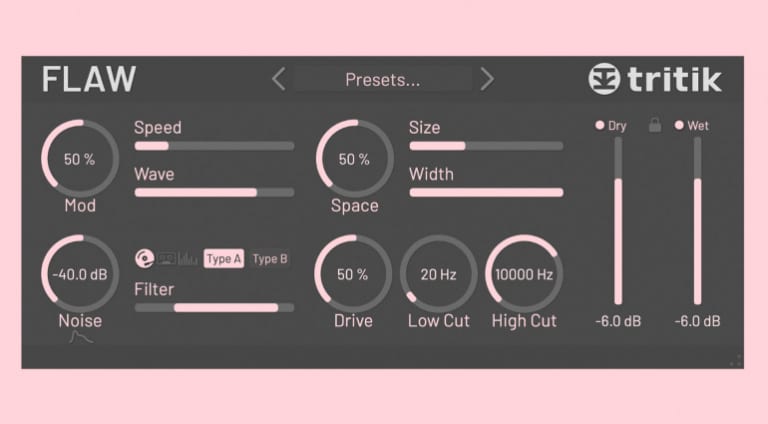Click the Mod 50 % knob
Image resolution: width=768 pixels, height=424 pixels.
tap(80, 159)
